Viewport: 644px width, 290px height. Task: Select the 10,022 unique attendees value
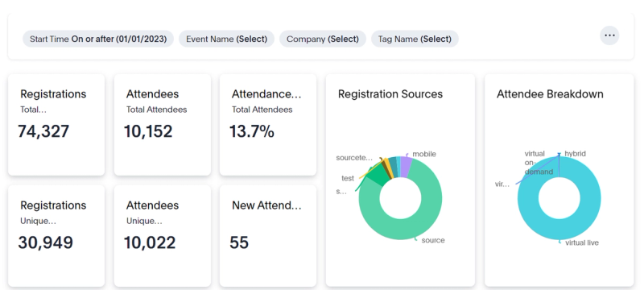150,242
